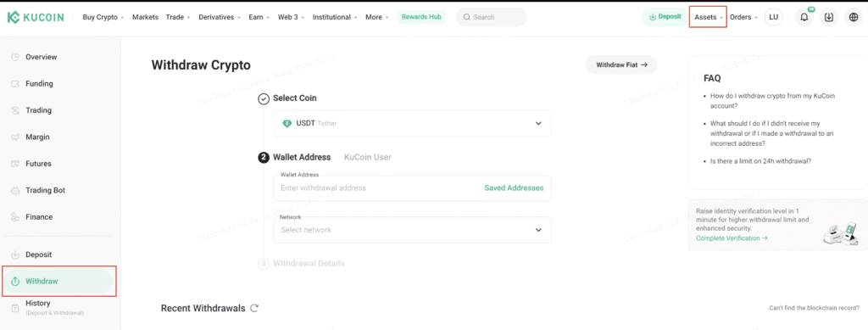Click the search magnifier icon

467,17
